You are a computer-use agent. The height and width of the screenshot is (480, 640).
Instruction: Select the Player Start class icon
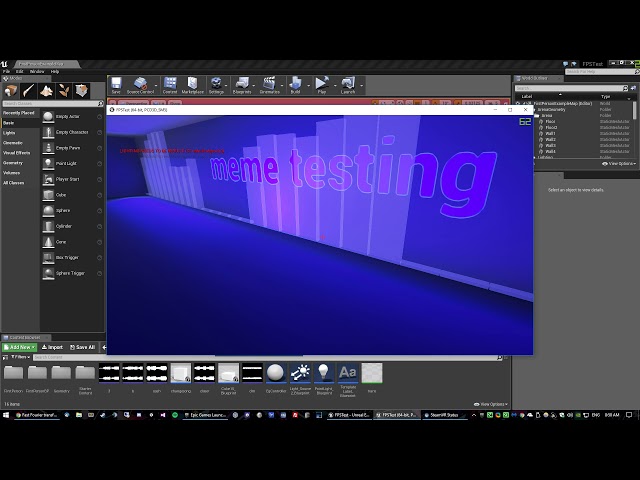(x=48, y=179)
